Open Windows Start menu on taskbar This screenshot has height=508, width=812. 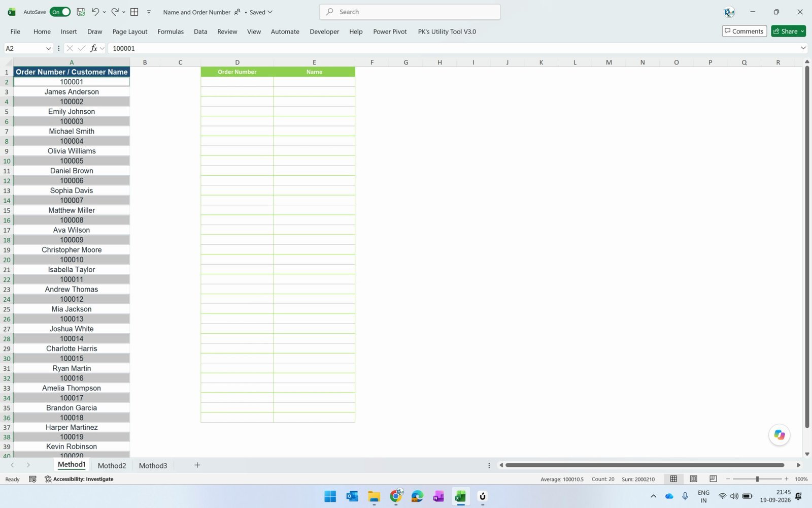click(330, 496)
